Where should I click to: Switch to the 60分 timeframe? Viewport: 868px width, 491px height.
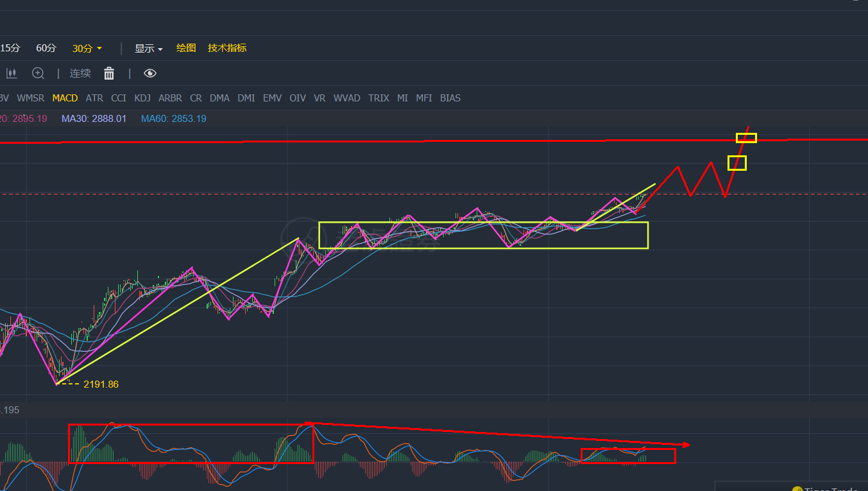tap(46, 48)
